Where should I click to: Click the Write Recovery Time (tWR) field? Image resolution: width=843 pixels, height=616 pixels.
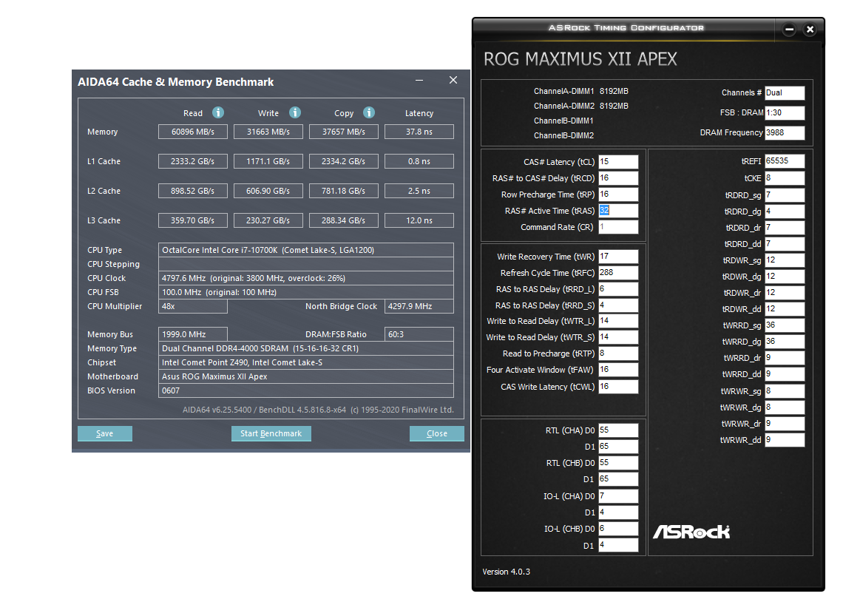click(x=618, y=257)
